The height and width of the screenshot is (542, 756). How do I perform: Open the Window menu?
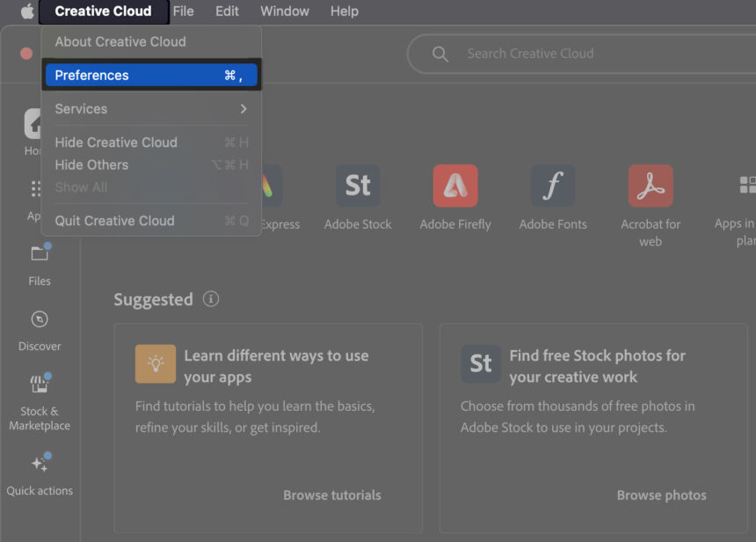[x=285, y=11]
